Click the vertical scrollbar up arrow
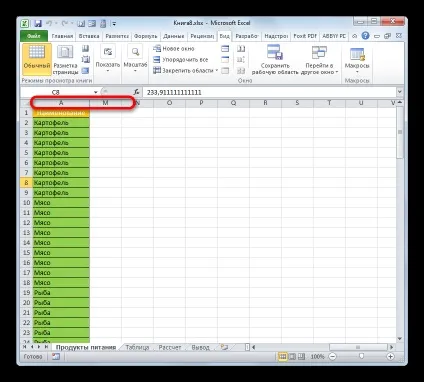The width and height of the screenshot is (424, 382). tap(400, 103)
